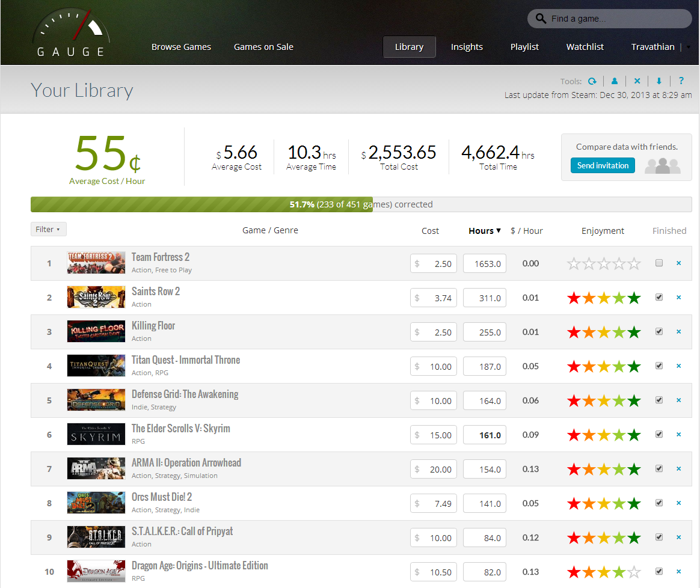This screenshot has height=588, width=700.
Task: Remove S.T.A.L.K.E.R. with its X icon
Action: [x=678, y=537]
